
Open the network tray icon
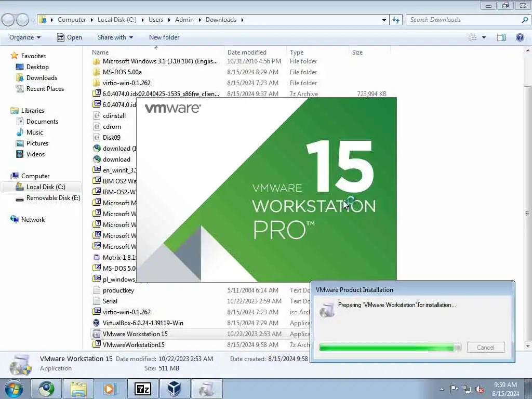coord(467,389)
